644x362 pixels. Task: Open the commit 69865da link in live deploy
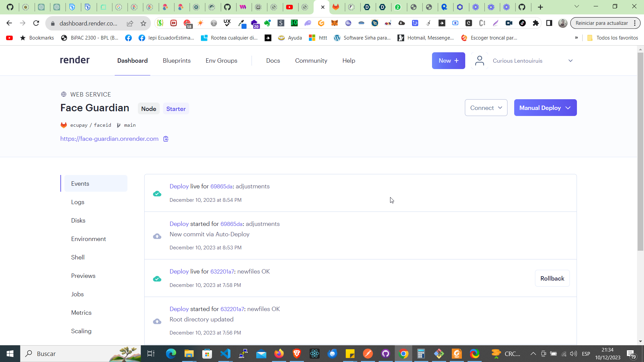pos(221,186)
